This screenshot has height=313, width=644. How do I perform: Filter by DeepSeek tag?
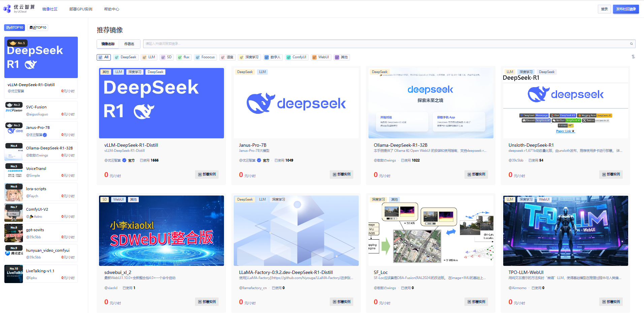(x=126, y=57)
